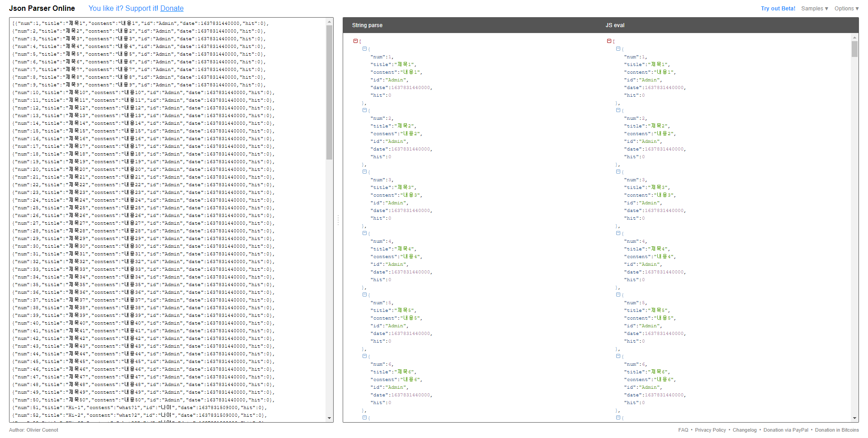The image size is (868, 438).
Task: Click input line starting with "num":37
Action: (x=143, y=300)
